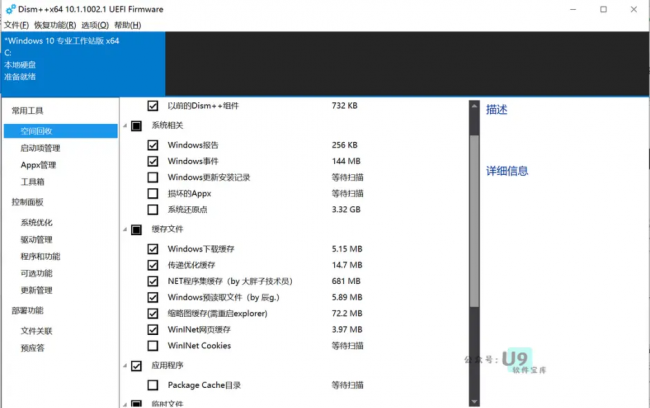Uncheck the Windows预读取文件 checkbox

pyautogui.click(x=153, y=297)
